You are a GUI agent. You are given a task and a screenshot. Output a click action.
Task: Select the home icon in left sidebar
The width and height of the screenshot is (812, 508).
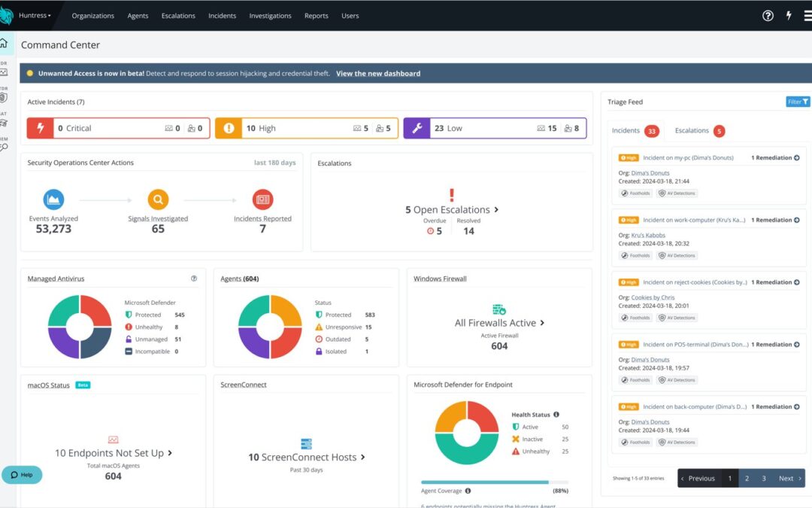[x=4, y=44]
